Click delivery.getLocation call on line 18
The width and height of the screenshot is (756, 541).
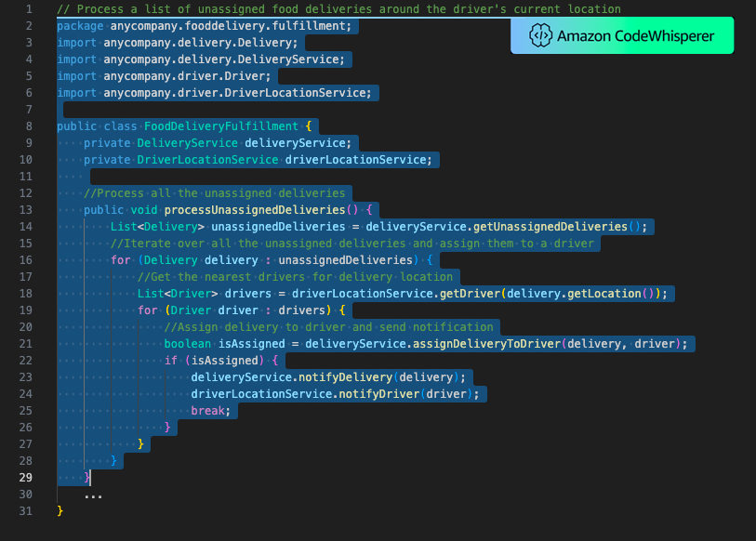point(580,294)
